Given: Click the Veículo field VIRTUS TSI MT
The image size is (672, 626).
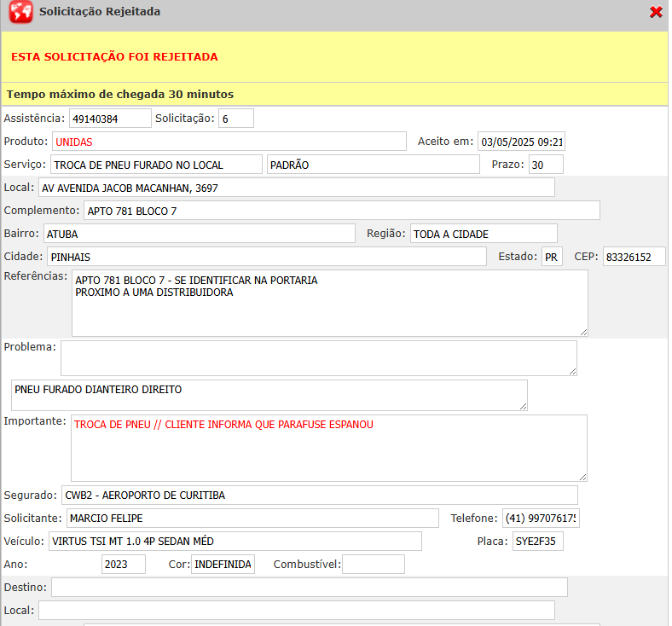Looking at the screenshot, I should tap(235, 542).
